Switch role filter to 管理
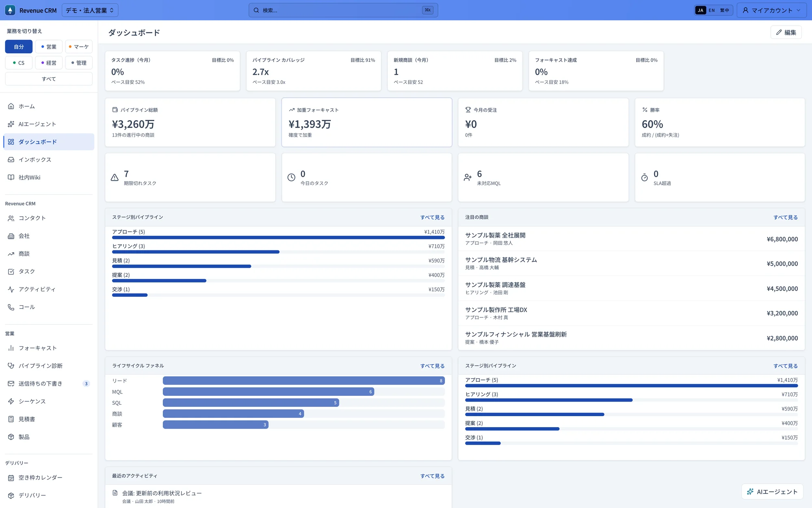 (79, 63)
